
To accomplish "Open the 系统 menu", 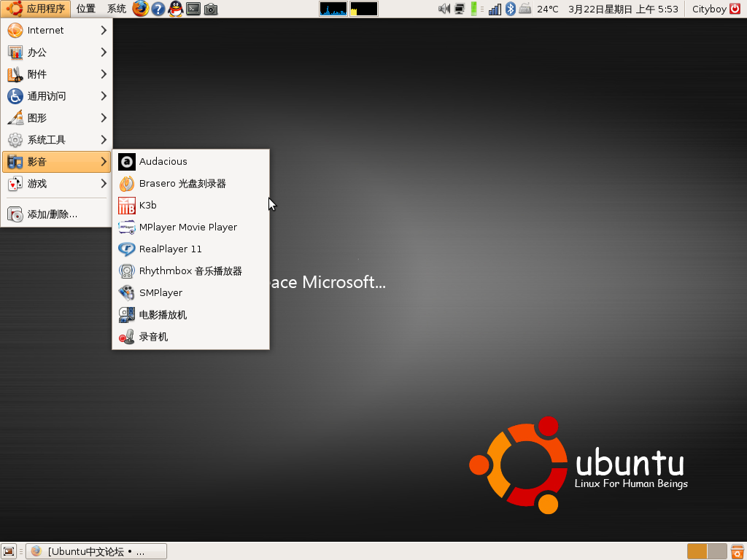I will click(x=116, y=9).
